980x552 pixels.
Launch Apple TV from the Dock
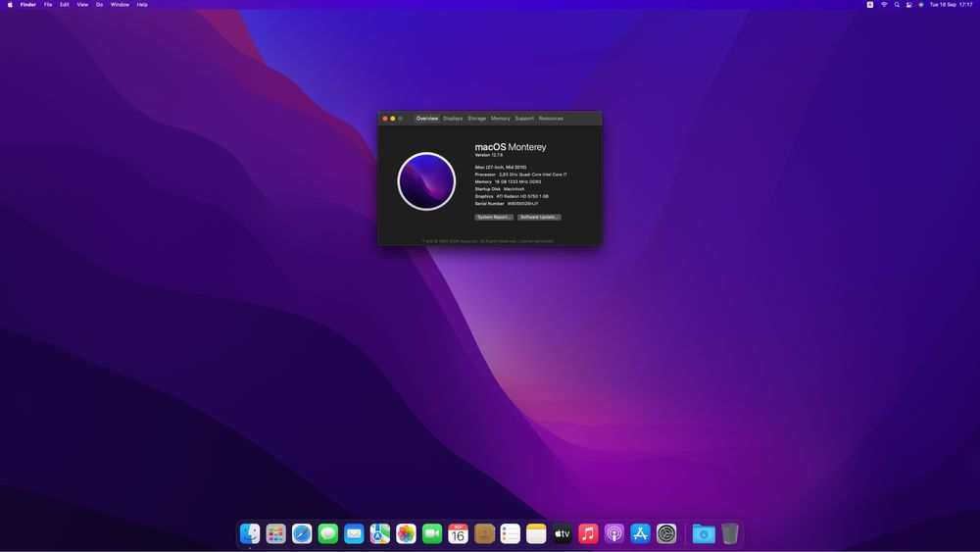pyautogui.click(x=562, y=533)
